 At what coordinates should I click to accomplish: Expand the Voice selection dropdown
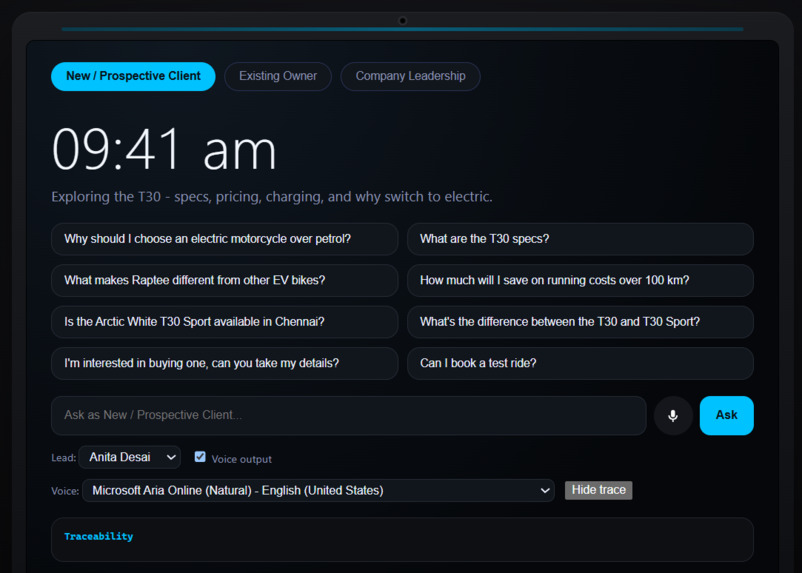tap(318, 491)
